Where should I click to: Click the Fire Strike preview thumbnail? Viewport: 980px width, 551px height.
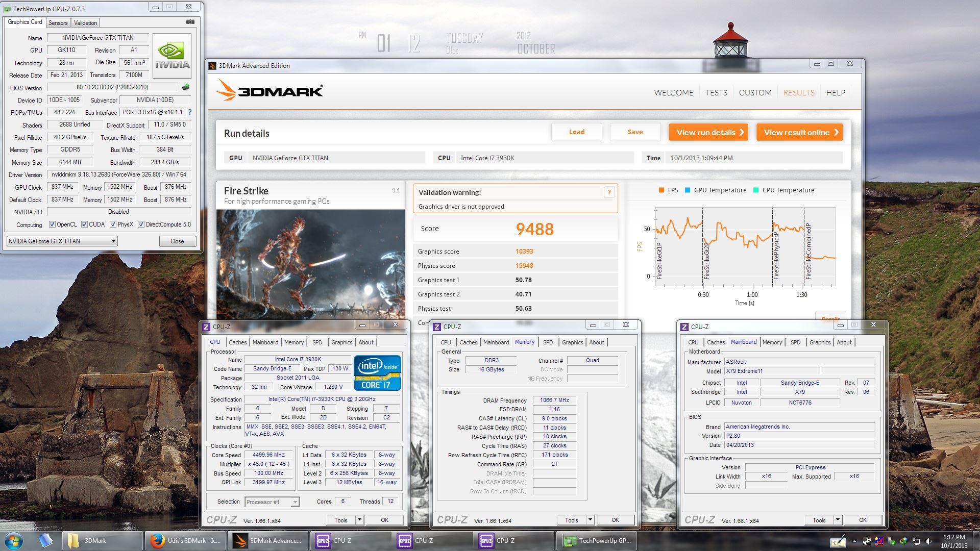pyautogui.click(x=310, y=264)
